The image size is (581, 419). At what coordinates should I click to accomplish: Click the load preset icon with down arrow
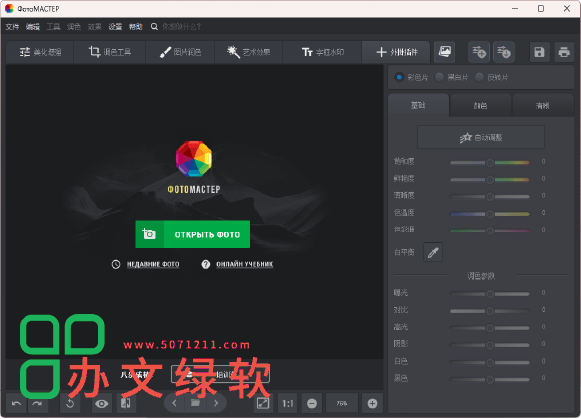504,52
